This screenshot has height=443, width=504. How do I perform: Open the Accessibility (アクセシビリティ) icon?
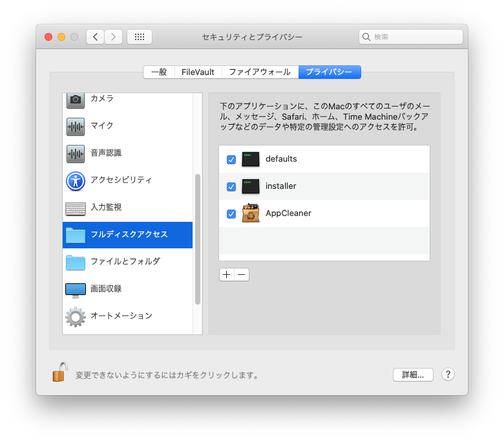coord(76,180)
